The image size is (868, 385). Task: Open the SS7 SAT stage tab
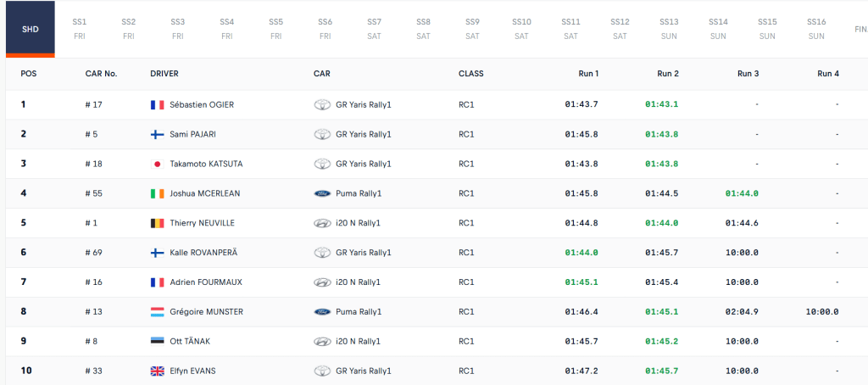pos(375,28)
